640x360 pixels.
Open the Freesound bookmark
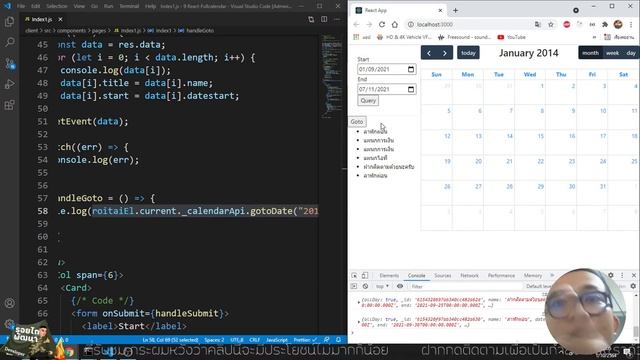click(x=464, y=37)
